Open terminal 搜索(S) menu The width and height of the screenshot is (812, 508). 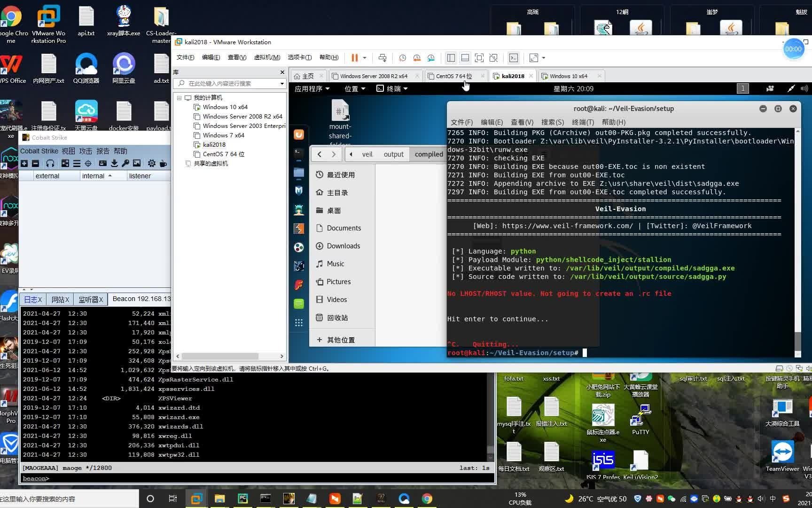(x=553, y=122)
